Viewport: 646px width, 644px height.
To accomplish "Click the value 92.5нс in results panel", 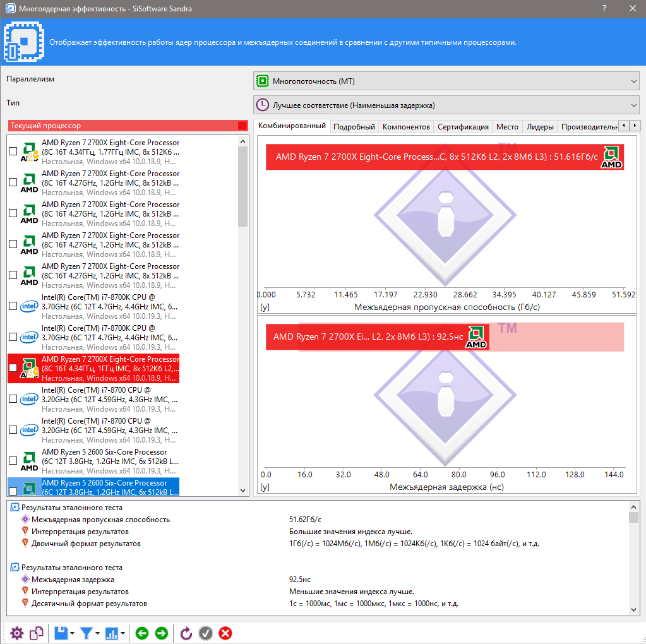I will coord(300,580).
